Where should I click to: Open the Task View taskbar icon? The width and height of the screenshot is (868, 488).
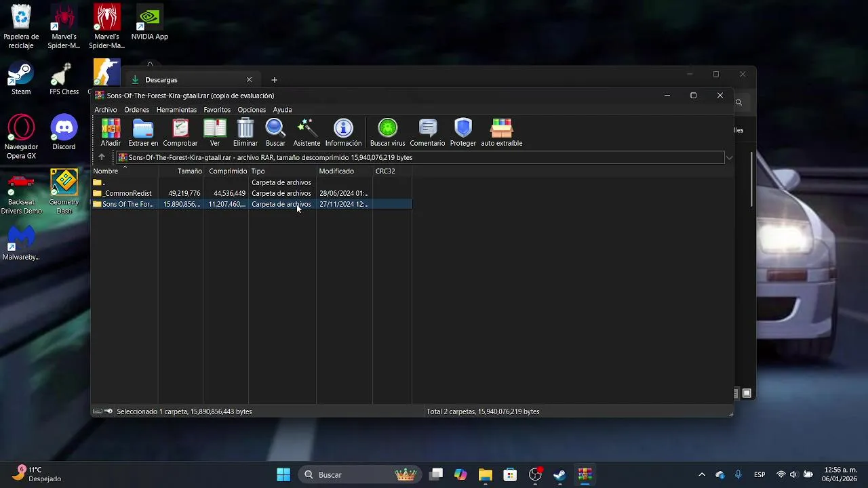point(436,474)
